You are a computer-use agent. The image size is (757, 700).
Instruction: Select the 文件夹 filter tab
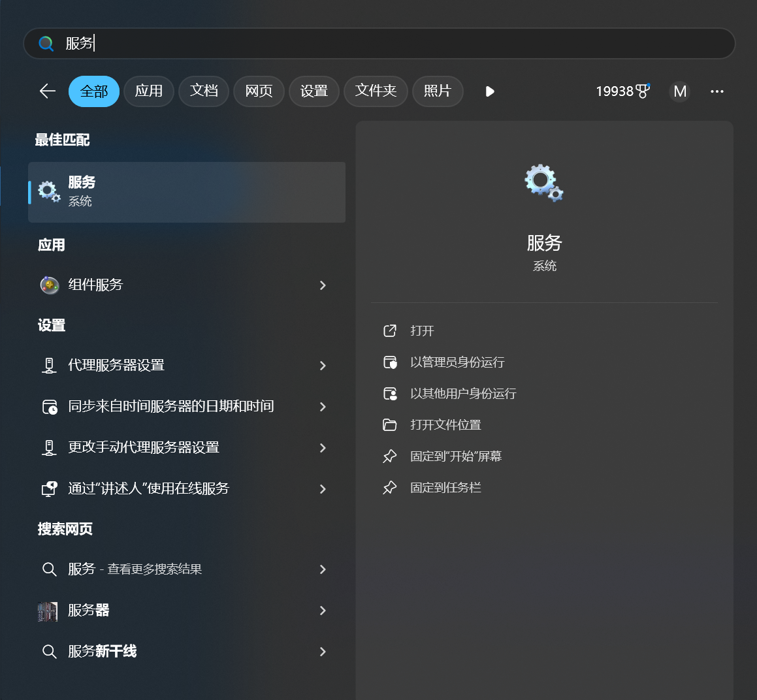point(376,91)
